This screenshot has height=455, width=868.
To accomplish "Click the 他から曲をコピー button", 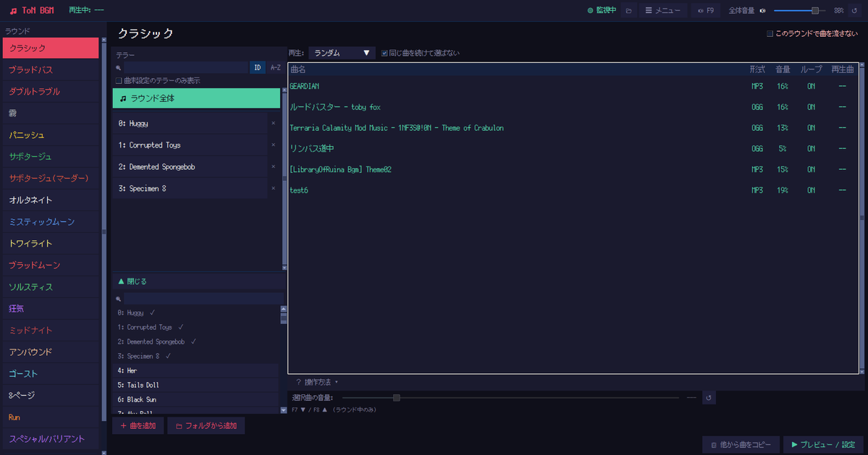I will point(741,444).
